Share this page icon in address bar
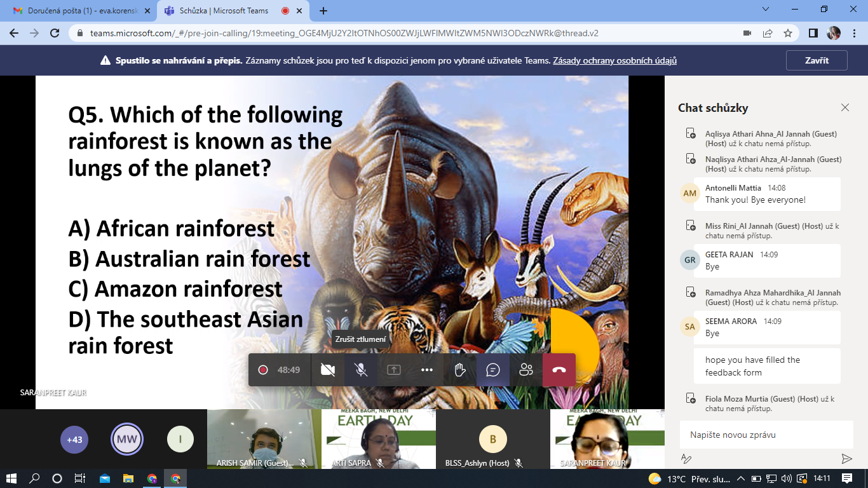Screen dimensions: 868x488 tap(768, 33)
